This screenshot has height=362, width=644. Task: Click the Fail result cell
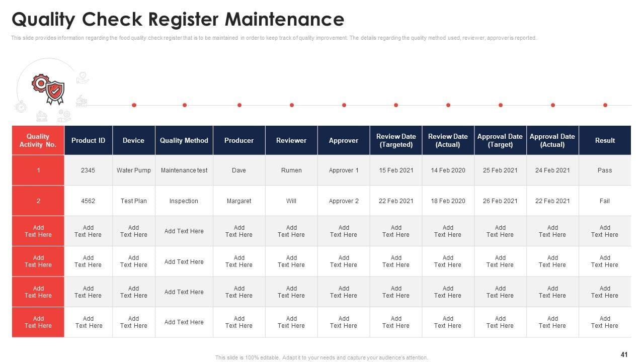[x=605, y=201]
